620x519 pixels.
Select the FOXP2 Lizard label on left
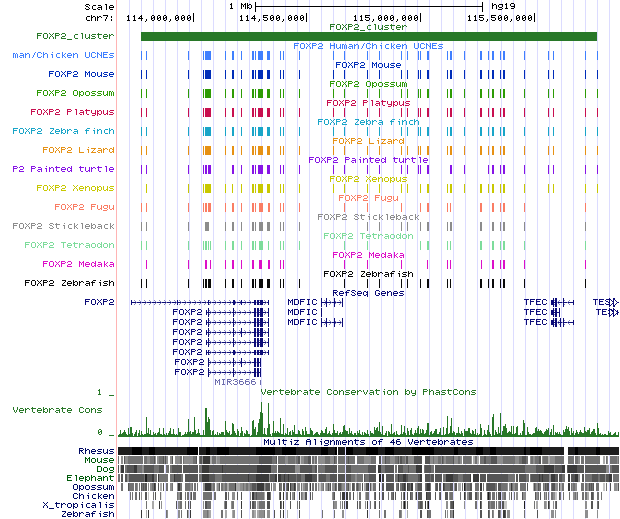pos(77,150)
